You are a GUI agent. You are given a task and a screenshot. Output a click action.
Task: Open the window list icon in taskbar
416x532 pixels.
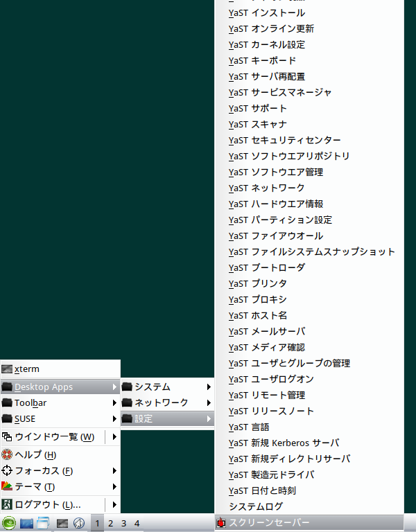pos(43,523)
